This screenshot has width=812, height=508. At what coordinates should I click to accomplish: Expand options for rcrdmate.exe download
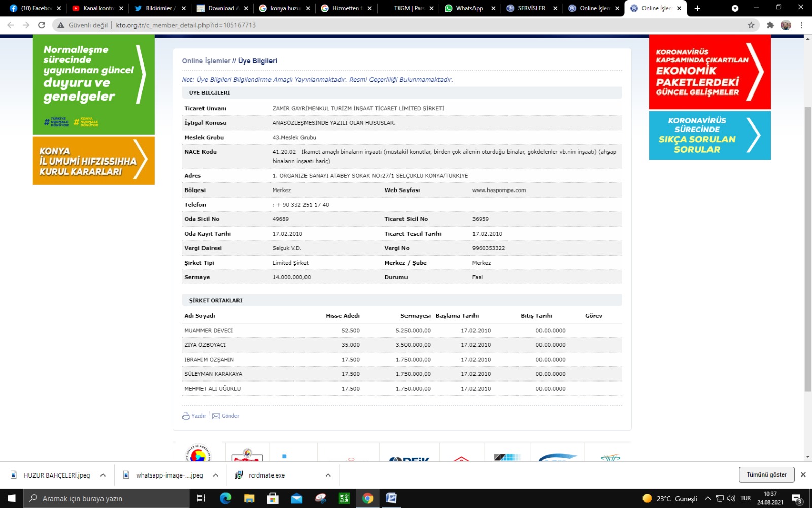pyautogui.click(x=328, y=475)
